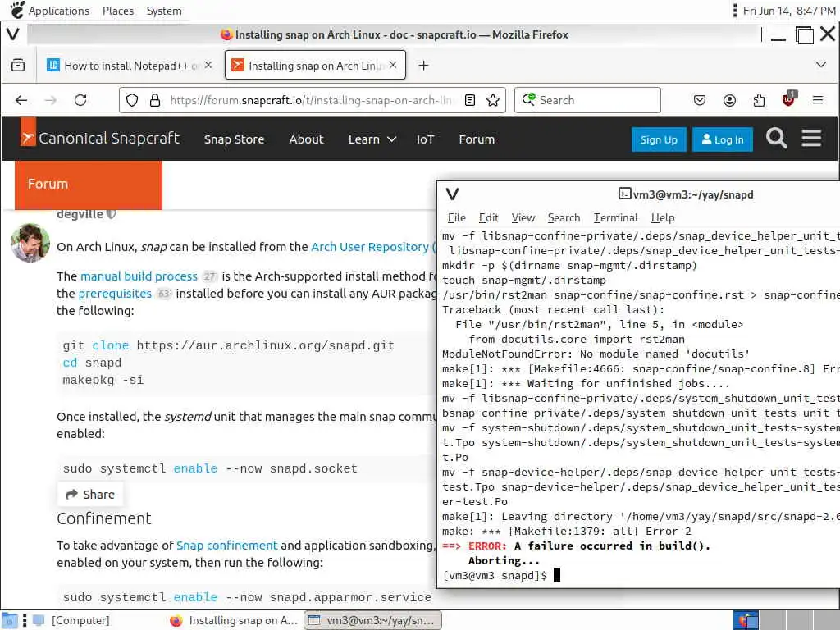Open the terminal File menu

point(456,217)
